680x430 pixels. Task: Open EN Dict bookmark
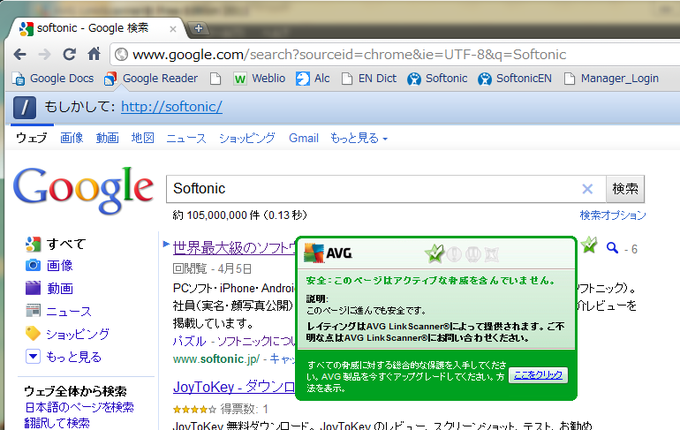(369, 78)
